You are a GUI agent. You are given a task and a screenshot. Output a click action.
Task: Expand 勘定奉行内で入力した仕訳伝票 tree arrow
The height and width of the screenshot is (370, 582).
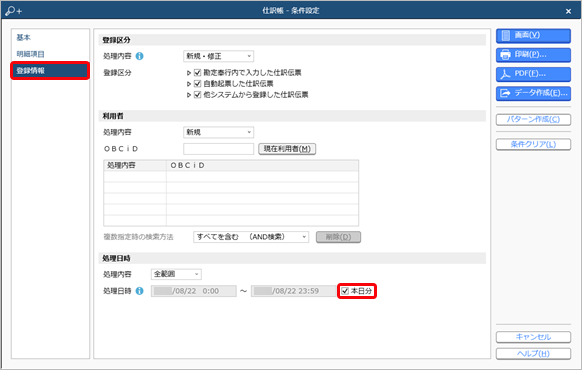189,73
